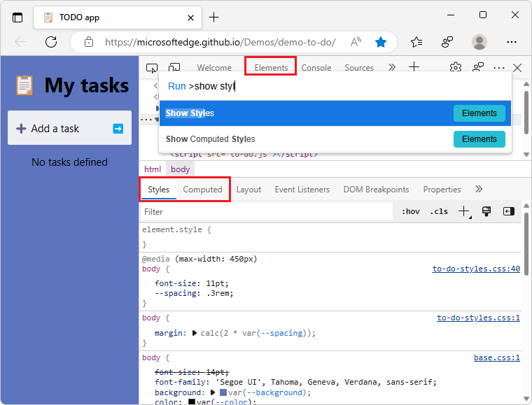Select the Styles tab
The height and width of the screenshot is (405, 532).
click(158, 190)
